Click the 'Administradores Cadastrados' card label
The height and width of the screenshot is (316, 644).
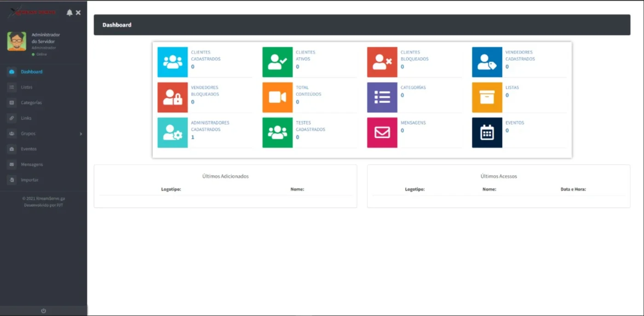pyautogui.click(x=210, y=126)
